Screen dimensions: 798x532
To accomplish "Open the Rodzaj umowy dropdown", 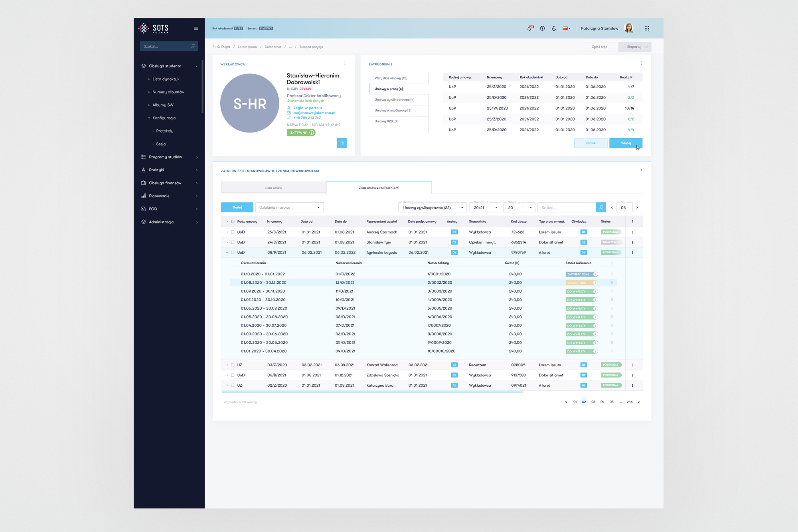I will point(433,208).
